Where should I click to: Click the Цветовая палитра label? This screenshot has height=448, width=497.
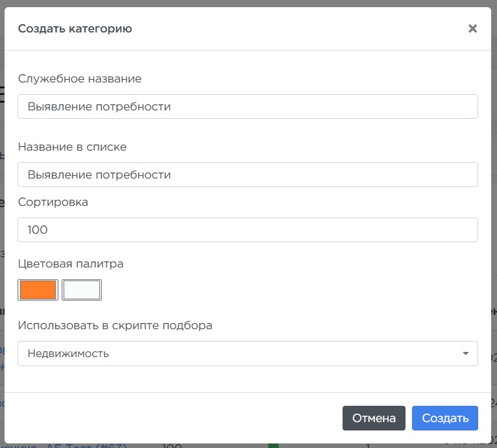pyautogui.click(x=71, y=264)
